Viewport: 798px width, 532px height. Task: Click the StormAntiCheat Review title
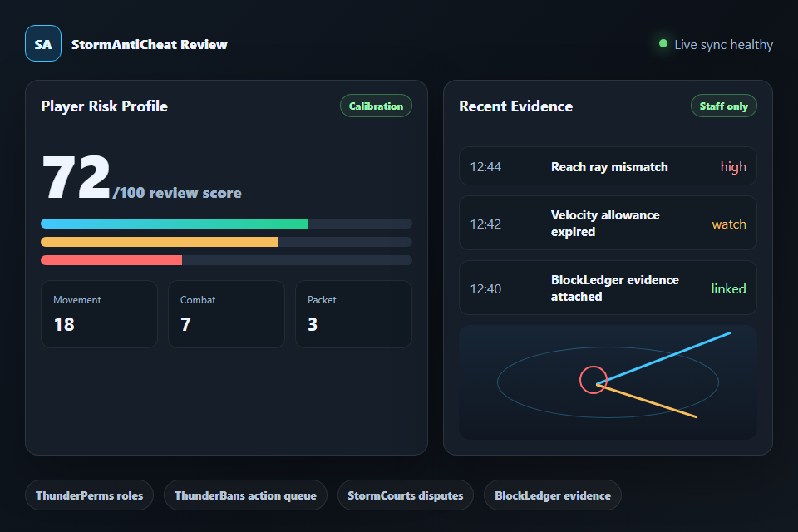(149, 44)
